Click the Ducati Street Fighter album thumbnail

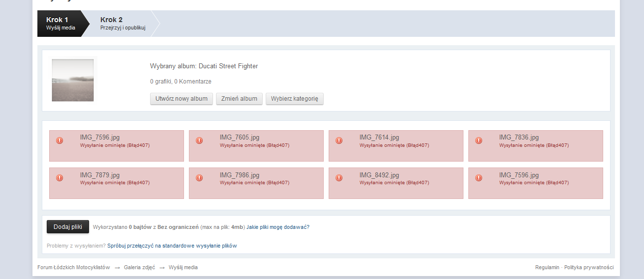pyautogui.click(x=73, y=80)
